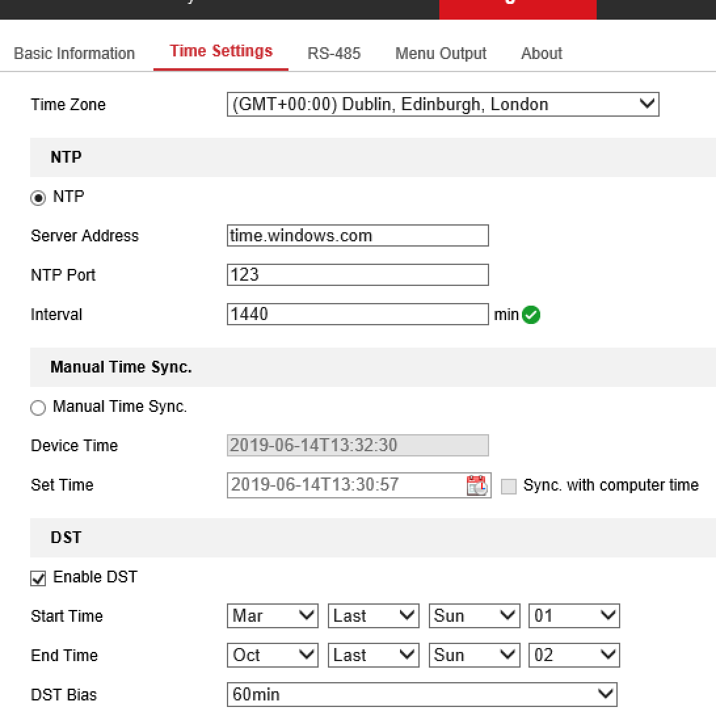Image resolution: width=716 pixels, height=728 pixels.
Task: Select the NTP radio button
Action: tap(39, 198)
